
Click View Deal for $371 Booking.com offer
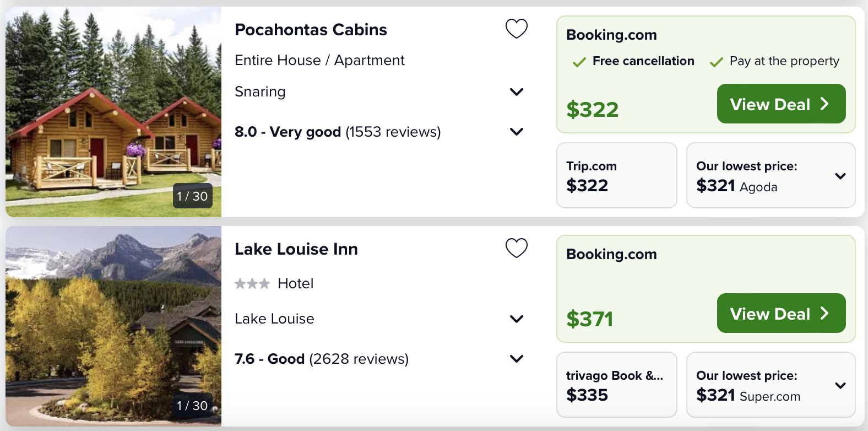tap(781, 314)
